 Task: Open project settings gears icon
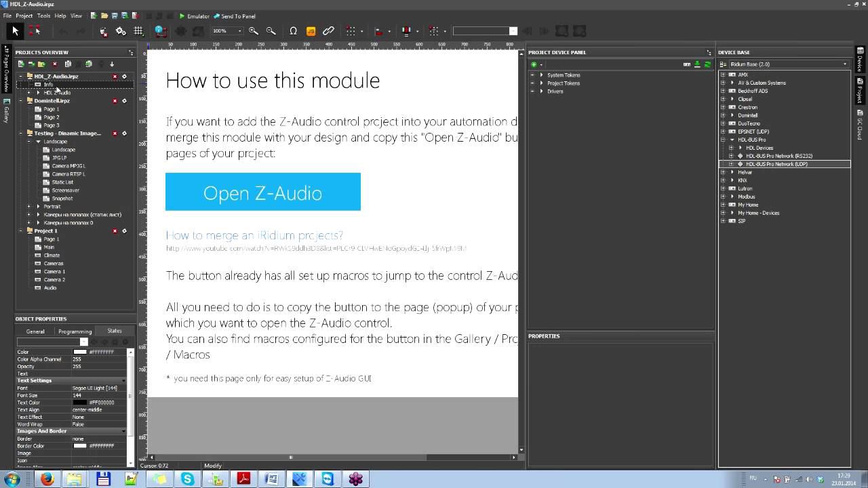121,30
